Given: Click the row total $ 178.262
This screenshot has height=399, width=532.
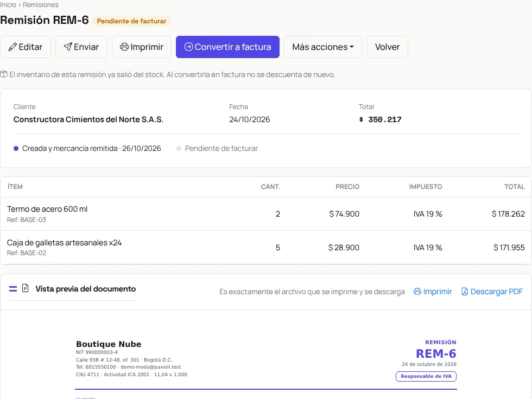Looking at the screenshot, I should point(508,214).
